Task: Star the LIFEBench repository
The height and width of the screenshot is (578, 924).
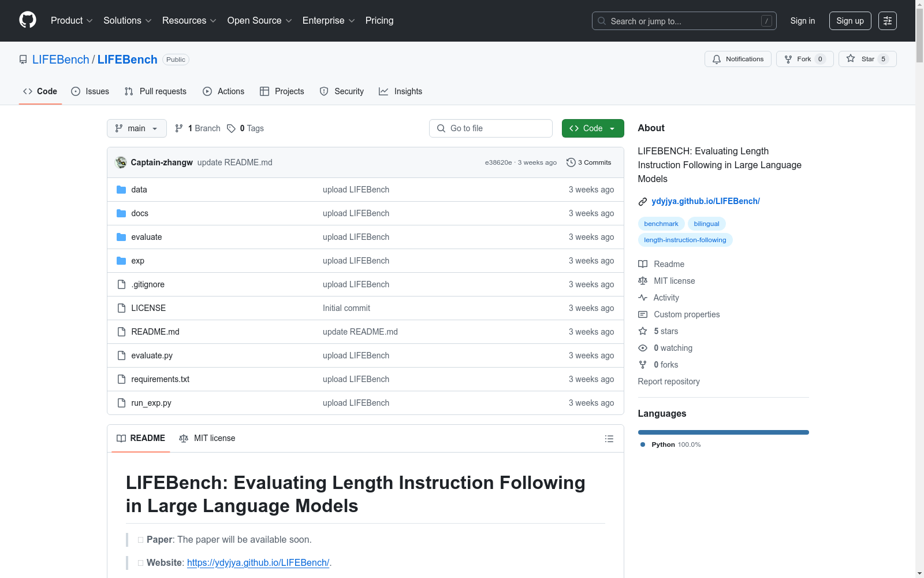Action: pos(867,59)
